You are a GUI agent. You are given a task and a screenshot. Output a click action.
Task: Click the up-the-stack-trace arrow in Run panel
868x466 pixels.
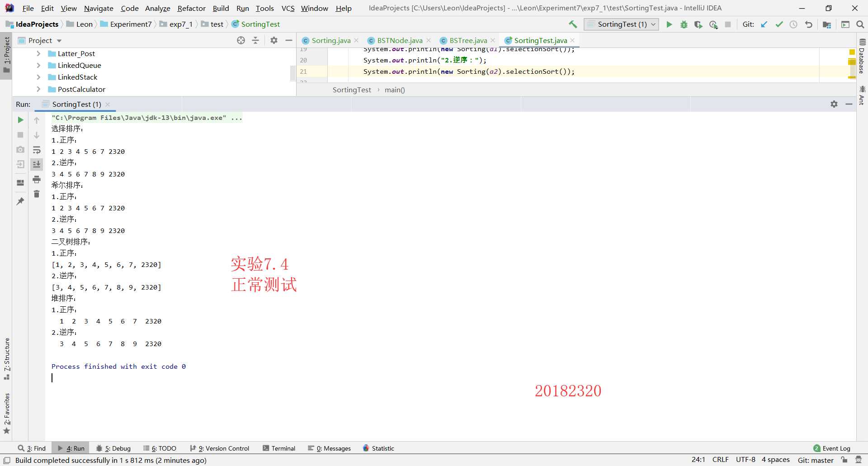pyautogui.click(x=37, y=120)
